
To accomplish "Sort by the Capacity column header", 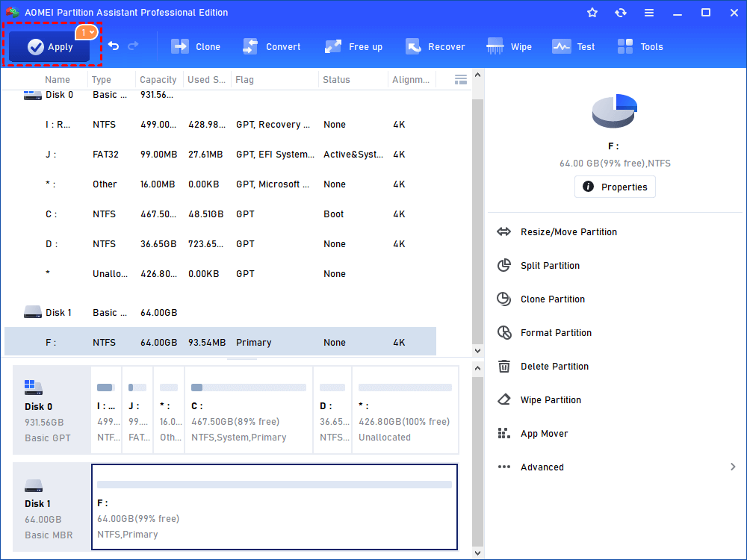I will click(158, 80).
